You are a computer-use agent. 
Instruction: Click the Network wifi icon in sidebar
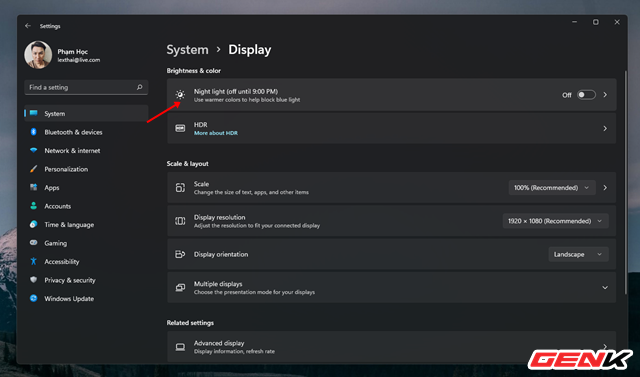click(34, 150)
